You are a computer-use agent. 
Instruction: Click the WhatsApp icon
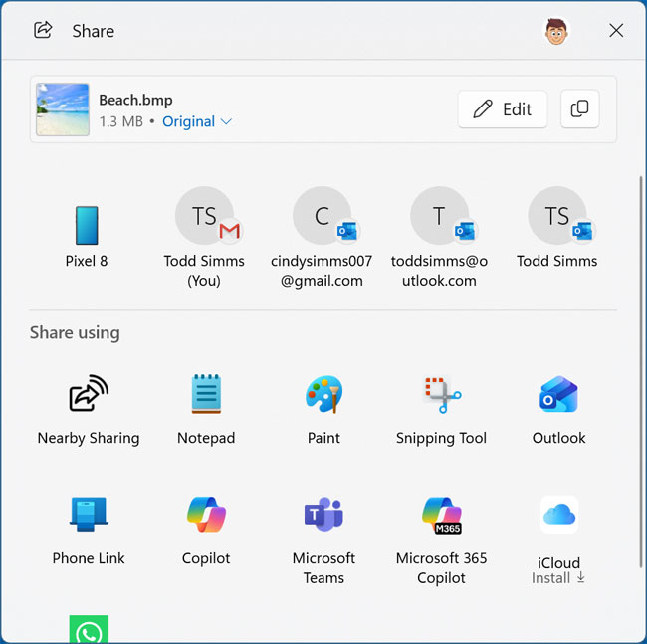89,631
